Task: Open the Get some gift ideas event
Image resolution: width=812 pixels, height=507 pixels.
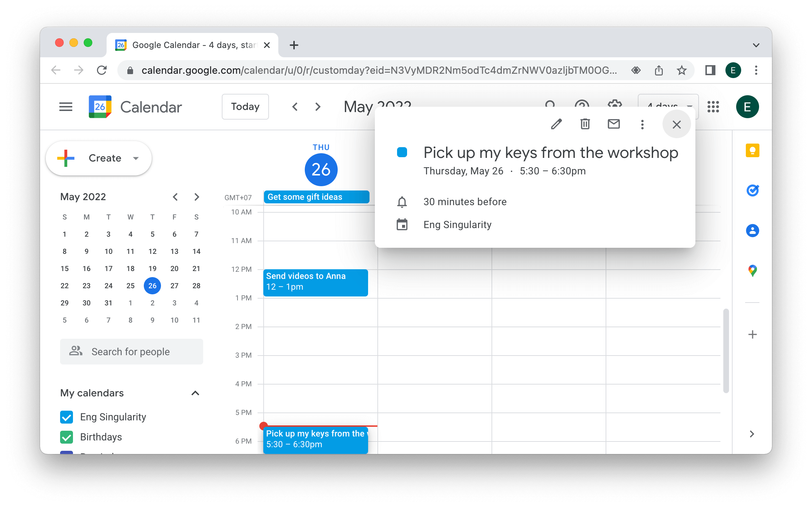Action: tap(317, 197)
